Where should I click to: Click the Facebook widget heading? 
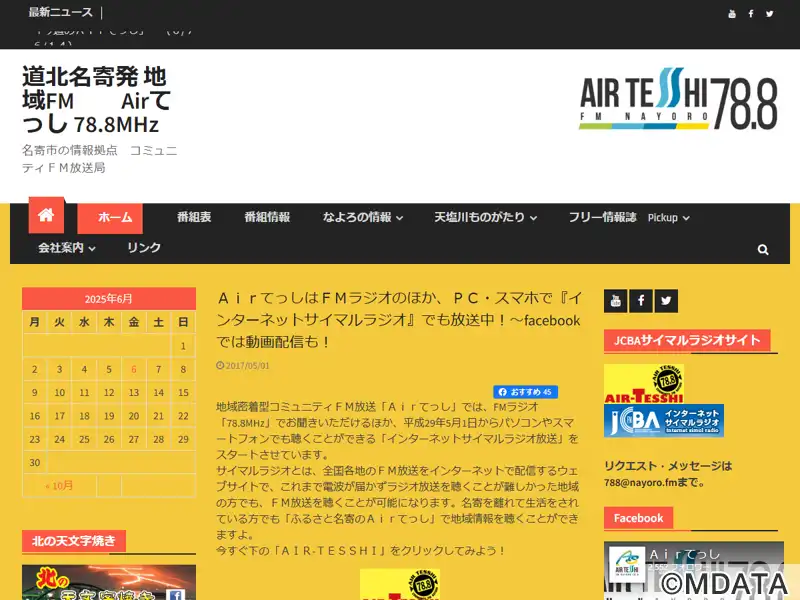coord(638,518)
